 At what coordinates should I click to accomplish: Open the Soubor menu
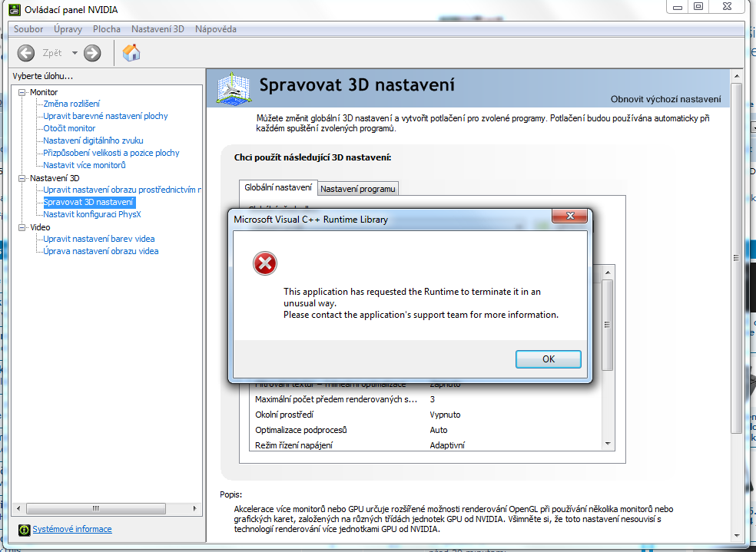[28, 29]
